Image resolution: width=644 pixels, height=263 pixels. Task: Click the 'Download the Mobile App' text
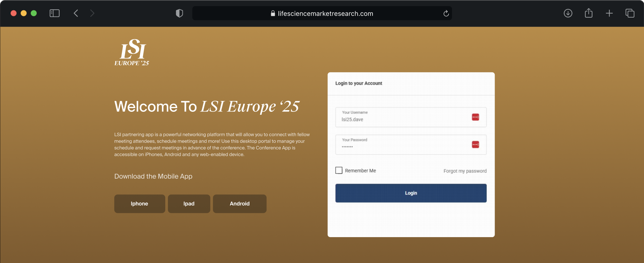[153, 176]
